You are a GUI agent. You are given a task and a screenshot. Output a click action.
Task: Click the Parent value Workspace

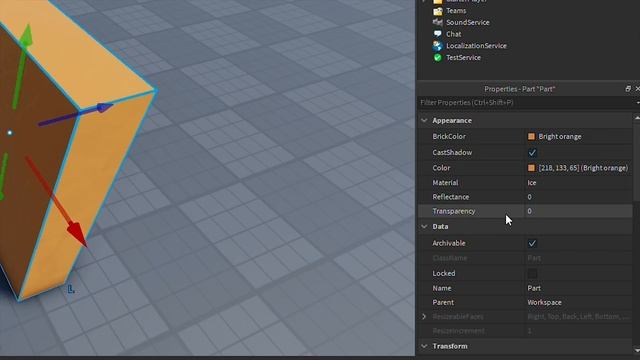point(544,302)
